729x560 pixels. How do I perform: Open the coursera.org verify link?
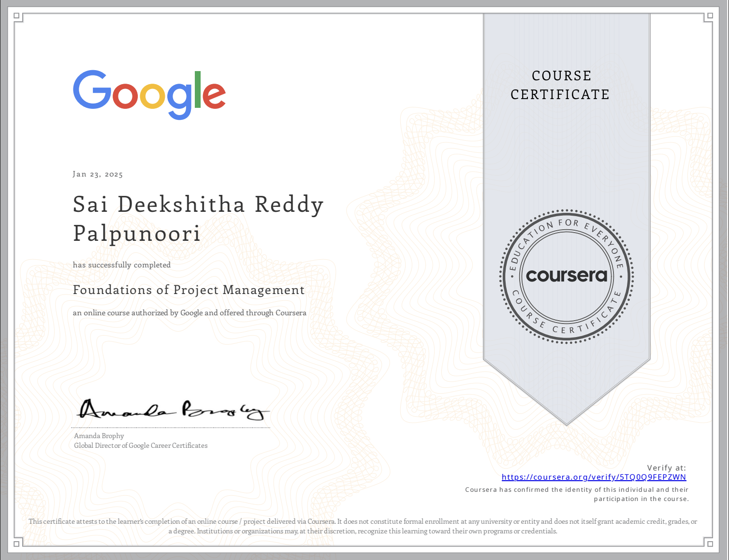[x=594, y=477]
